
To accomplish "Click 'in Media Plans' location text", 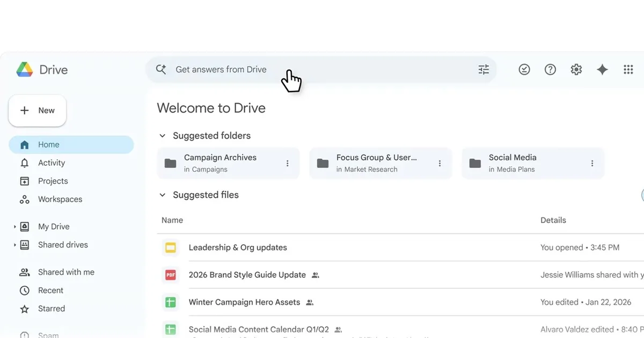I will pos(512,170).
